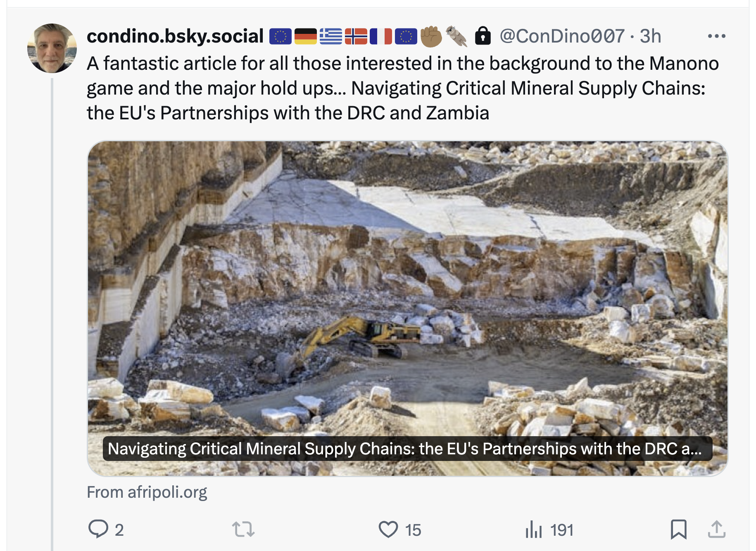The height and width of the screenshot is (551, 756).
Task: Click the reply speech bubble icon
Action: [x=98, y=529]
